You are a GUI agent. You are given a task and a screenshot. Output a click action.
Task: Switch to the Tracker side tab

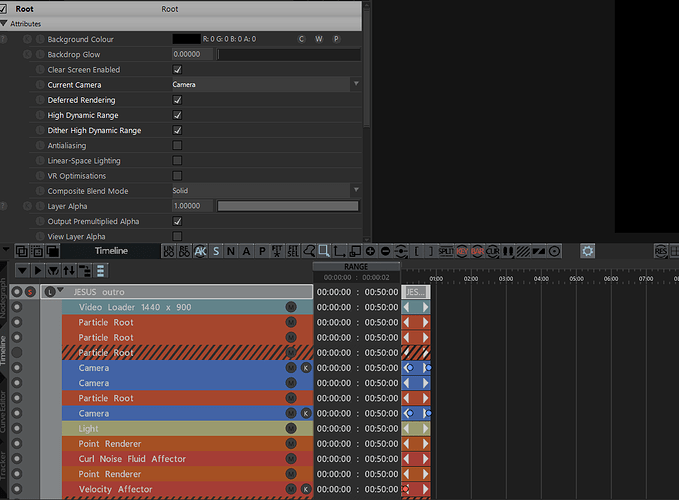[x=3, y=466]
